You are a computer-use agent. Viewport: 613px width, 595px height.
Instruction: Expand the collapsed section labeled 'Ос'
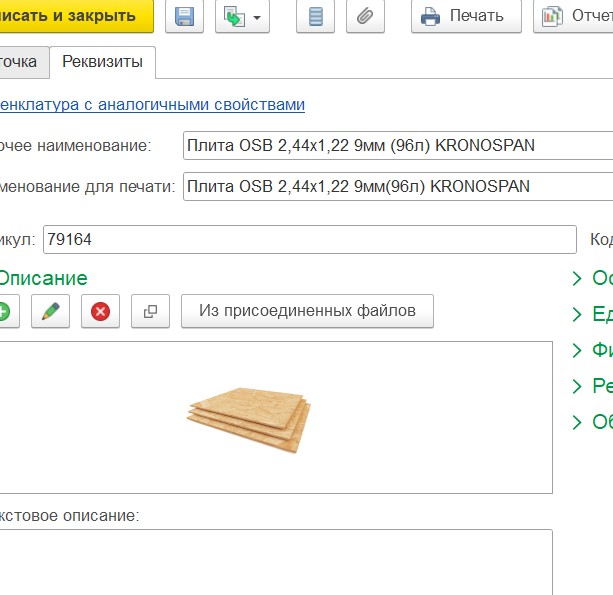coord(591,278)
